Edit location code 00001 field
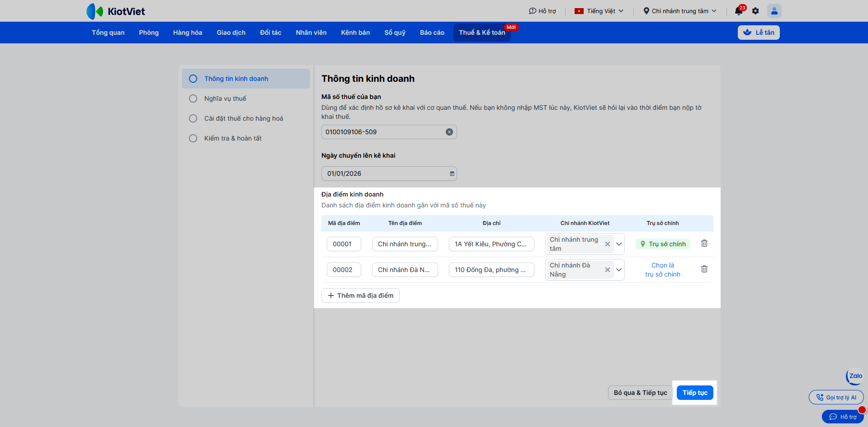The image size is (868, 427). point(344,244)
